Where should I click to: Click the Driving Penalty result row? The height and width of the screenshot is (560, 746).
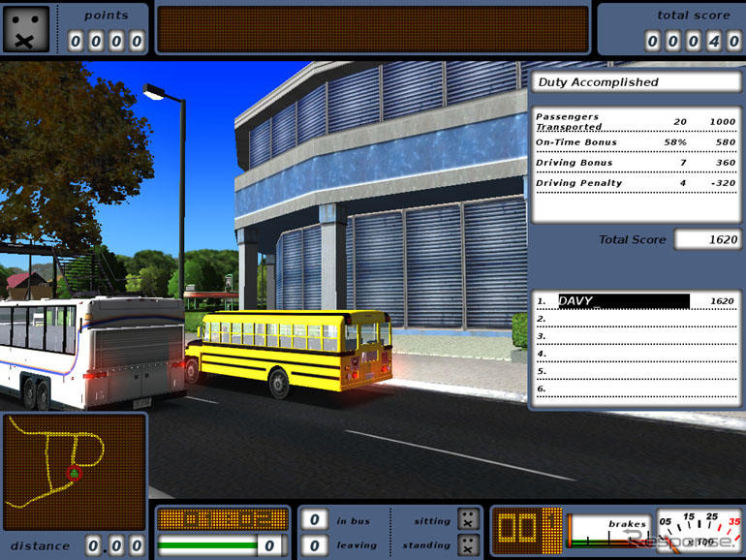pos(636,183)
